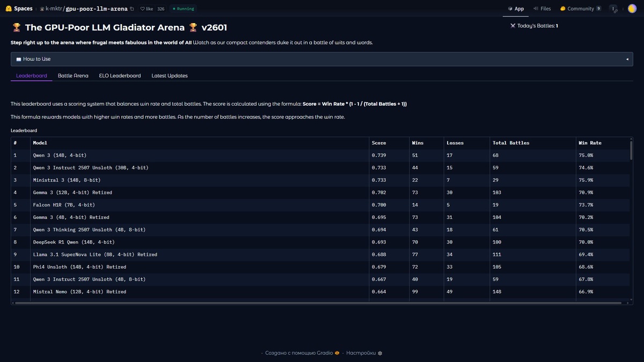Select the DeepSeek R1 Qwen (14B, 4-bit) cell
Image resolution: width=644 pixels, height=362 pixels.
pos(200,242)
